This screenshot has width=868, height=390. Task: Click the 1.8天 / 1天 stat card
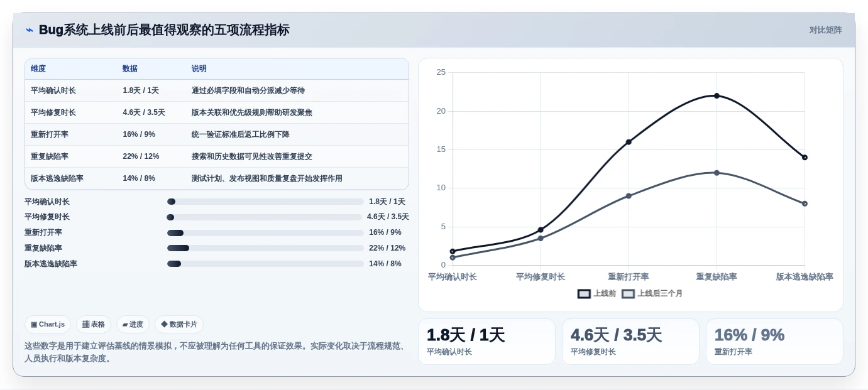(486, 342)
